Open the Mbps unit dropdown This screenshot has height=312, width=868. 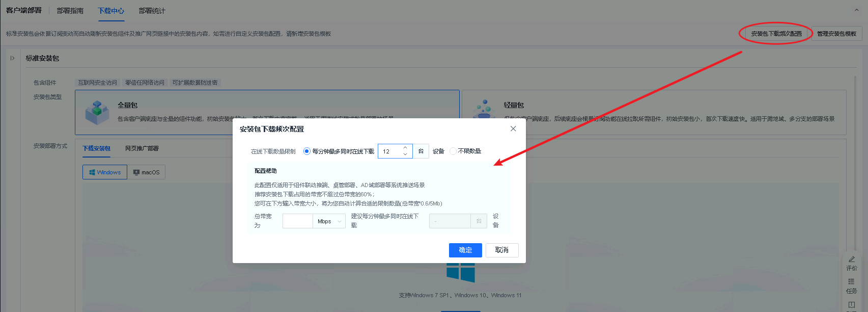click(329, 221)
